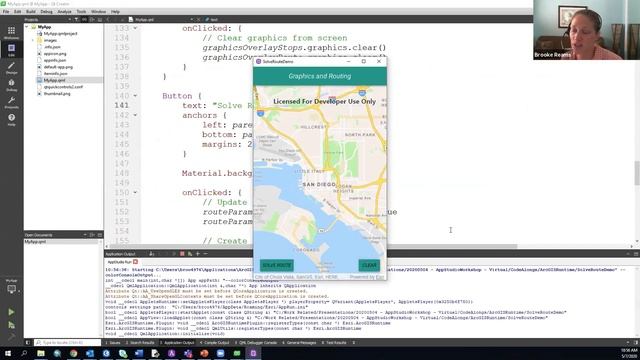The height and width of the screenshot is (360, 640).
Task: Open File Explorer from the taskbar
Action: [41, 353]
